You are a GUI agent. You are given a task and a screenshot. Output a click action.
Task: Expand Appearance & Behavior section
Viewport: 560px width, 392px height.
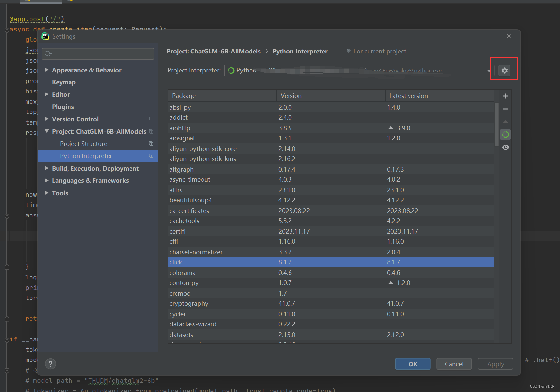tap(46, 70)
